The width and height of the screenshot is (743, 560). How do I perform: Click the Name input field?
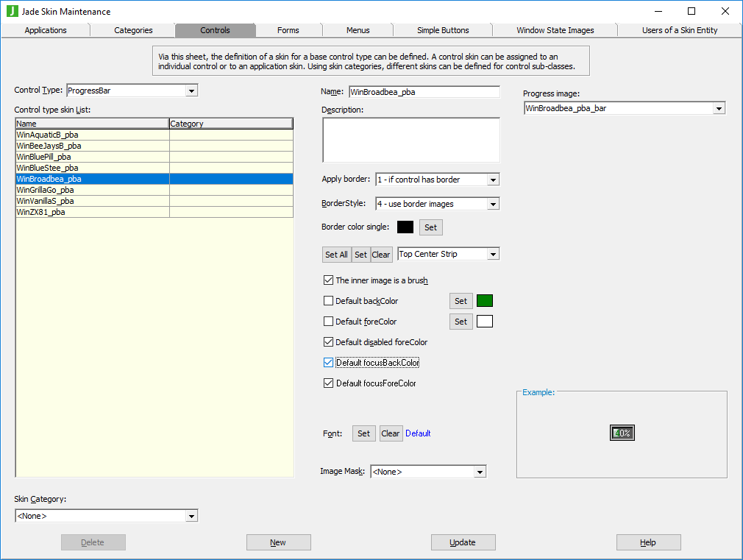click(x=424, y=93)
